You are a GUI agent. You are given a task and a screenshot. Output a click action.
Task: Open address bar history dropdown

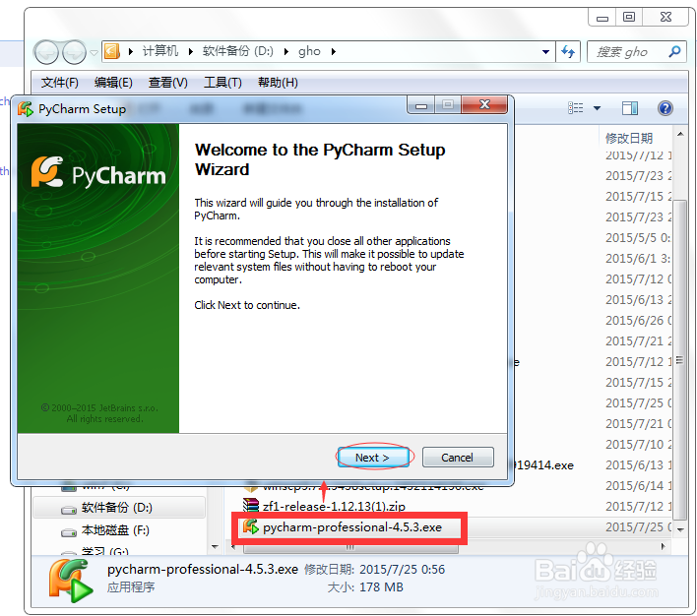[545, 52]
